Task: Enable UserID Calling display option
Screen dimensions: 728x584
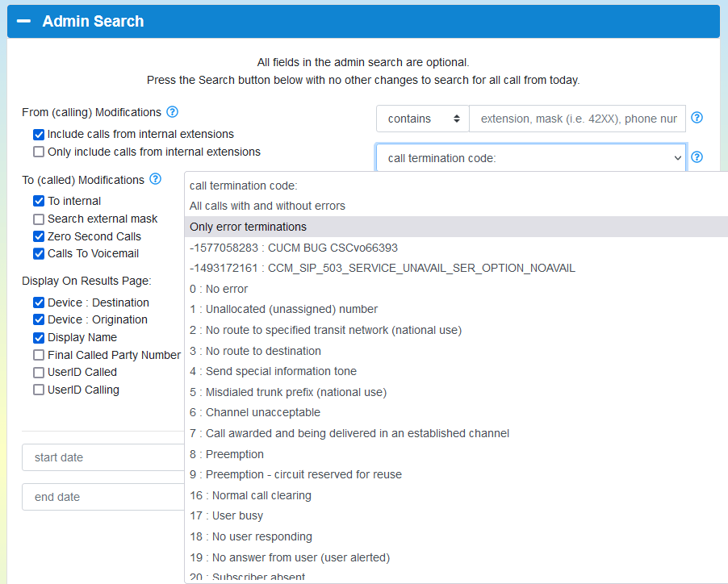Action: [39, 390]
